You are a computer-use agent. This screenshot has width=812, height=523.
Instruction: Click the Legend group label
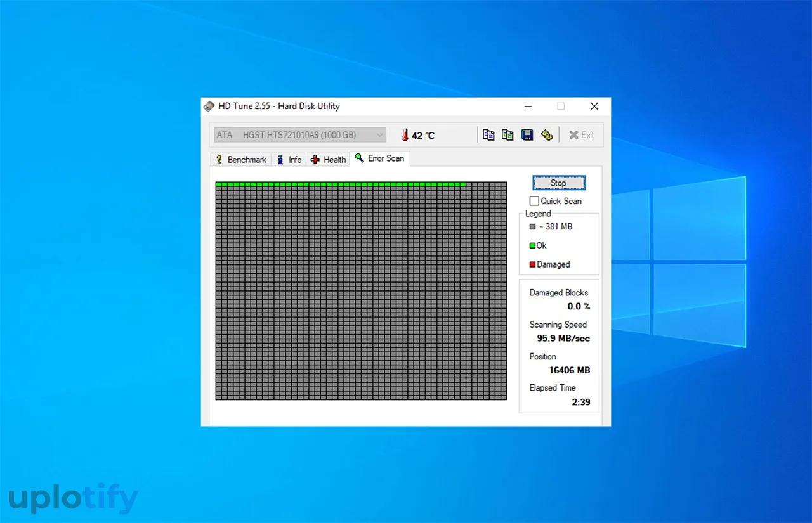pyautogui.click(x=538, y=214)
